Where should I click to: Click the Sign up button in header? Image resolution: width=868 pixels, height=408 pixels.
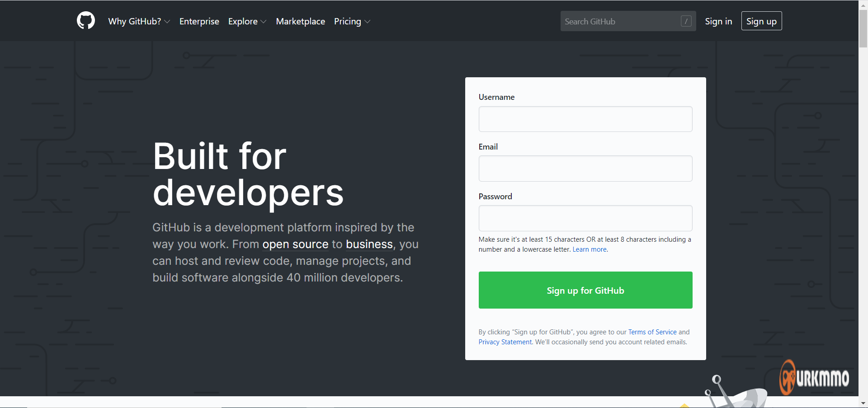[762, 21]
